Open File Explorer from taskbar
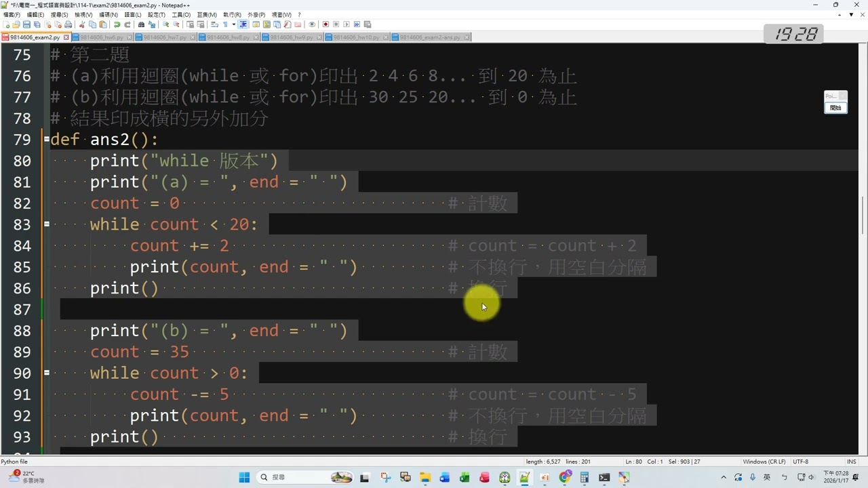This screenshot has height=488, width=868. tap(425, 477)
